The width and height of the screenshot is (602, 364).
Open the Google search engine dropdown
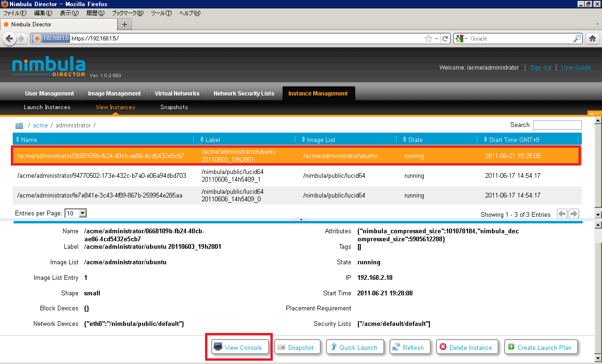(x=462, y=39)
